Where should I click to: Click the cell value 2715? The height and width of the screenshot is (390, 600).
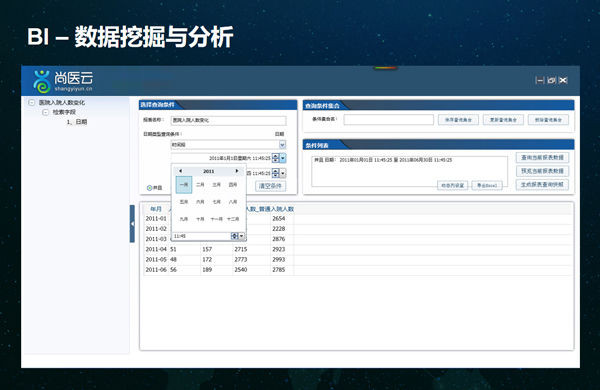click(241, 249)
